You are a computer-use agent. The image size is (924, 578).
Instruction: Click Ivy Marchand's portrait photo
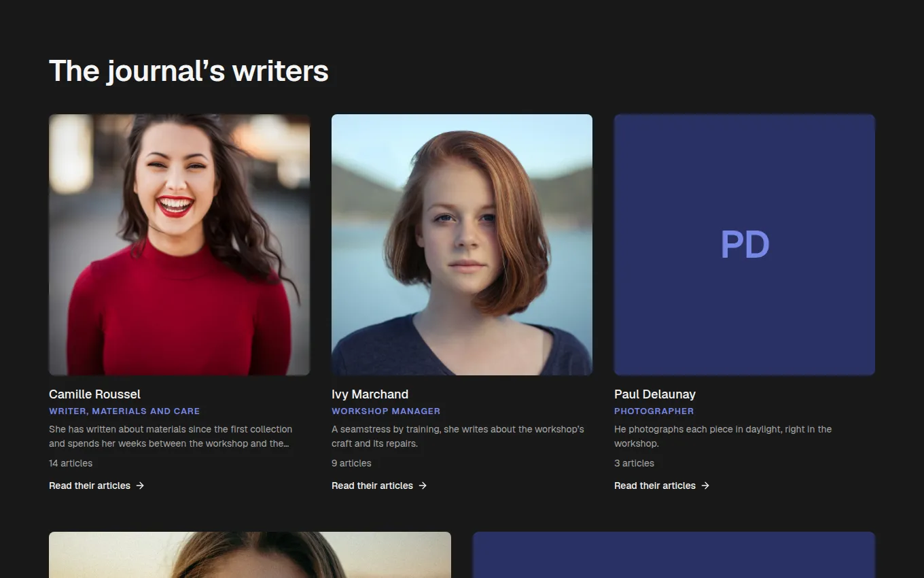coord(462,245)
